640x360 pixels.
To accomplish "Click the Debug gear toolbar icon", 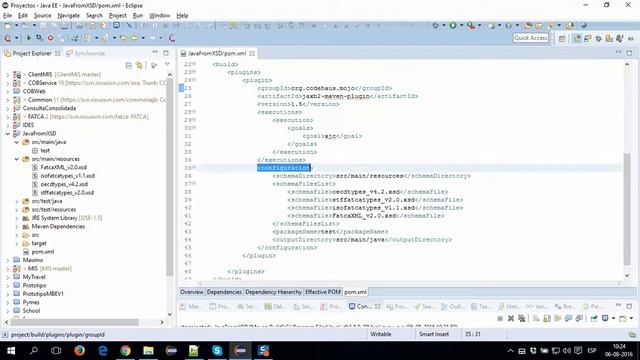I will 436,25.
